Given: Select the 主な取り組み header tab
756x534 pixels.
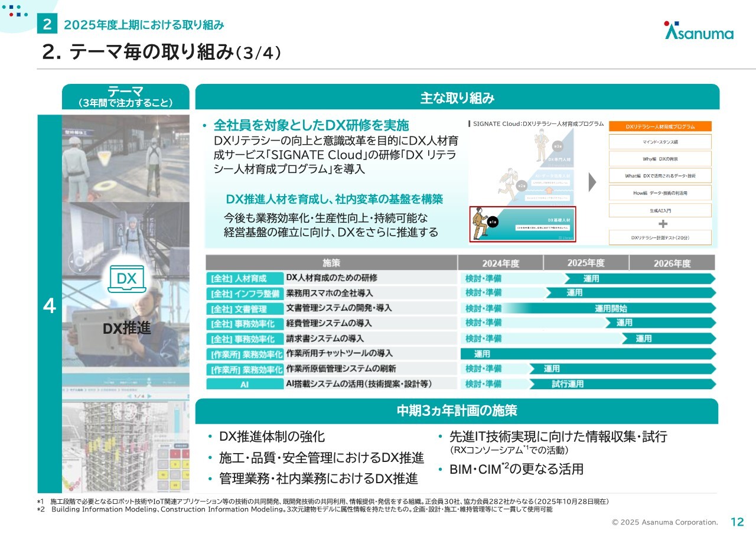Looking at the screenshot, I should [457, 98].
